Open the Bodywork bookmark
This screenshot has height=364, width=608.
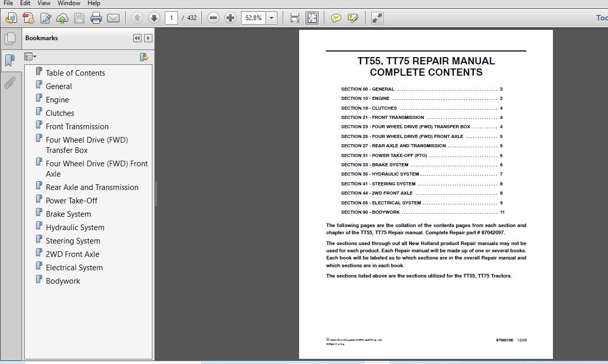pos(63,281)
